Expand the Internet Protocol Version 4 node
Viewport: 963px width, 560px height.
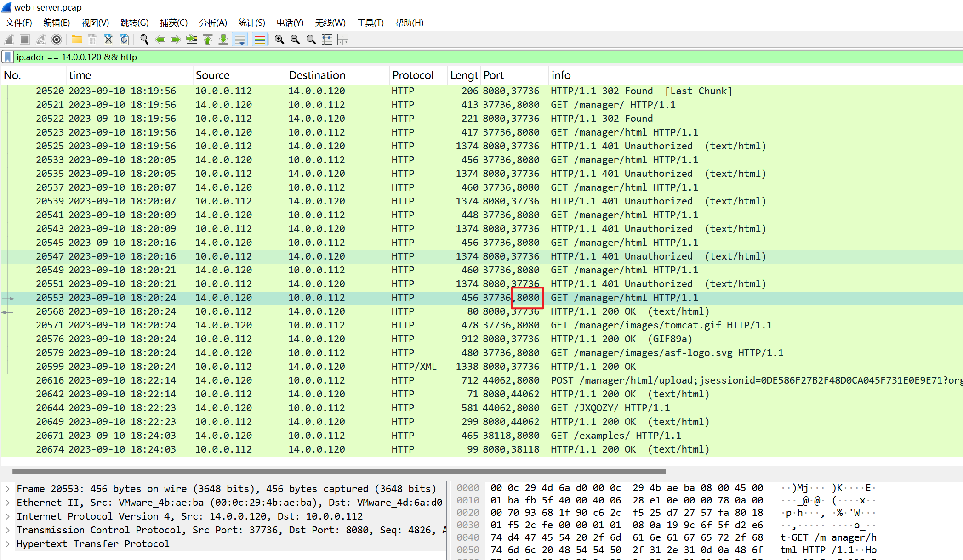[x=8, y=516]
